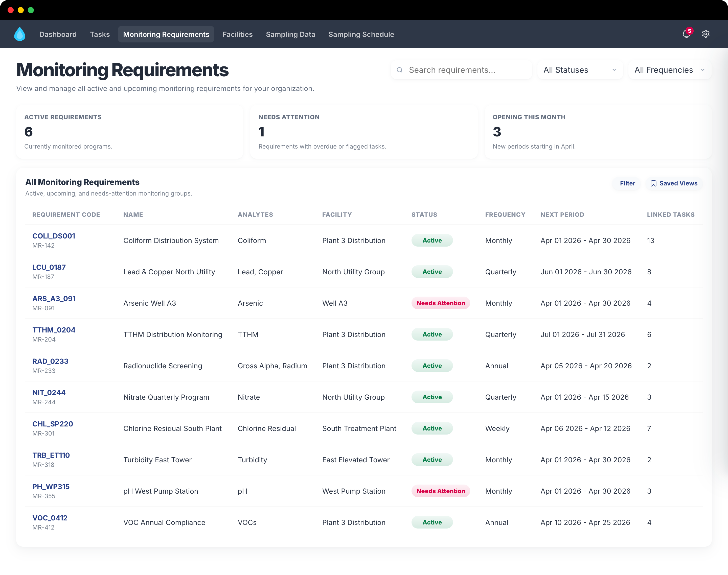
Task: Open settings via the gear icon
Action: point(706,34)
